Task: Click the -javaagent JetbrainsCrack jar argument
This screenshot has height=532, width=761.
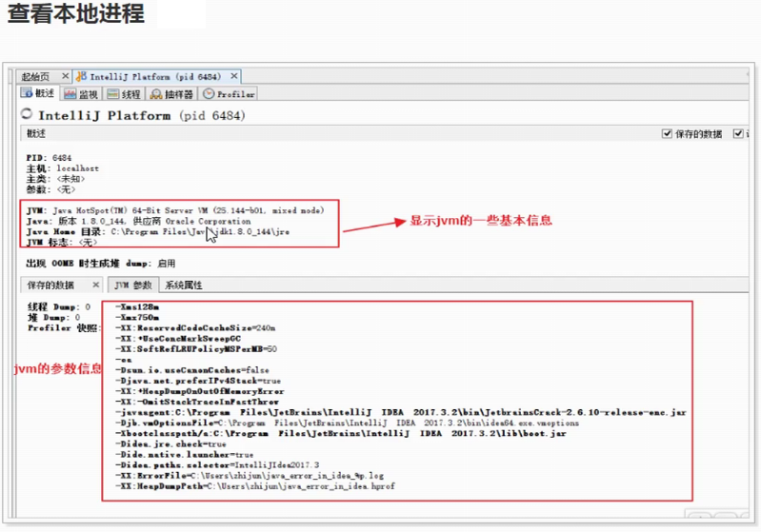Action: pos(401,413)
